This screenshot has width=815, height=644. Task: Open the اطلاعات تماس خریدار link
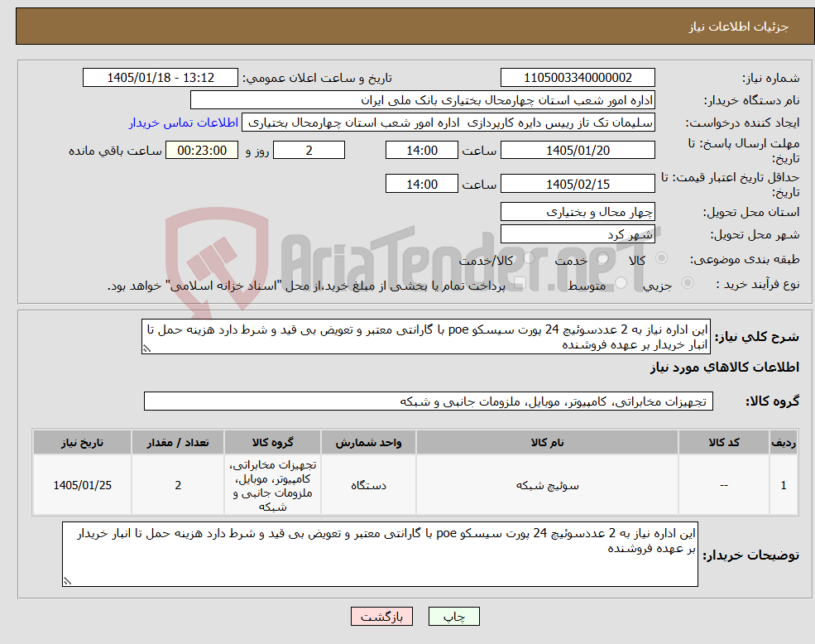[x=184, y=123]
